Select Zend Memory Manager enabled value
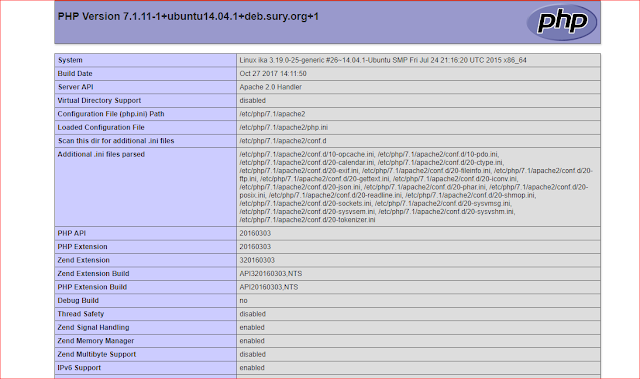This screenshot has width=640, height=379. 252,341
